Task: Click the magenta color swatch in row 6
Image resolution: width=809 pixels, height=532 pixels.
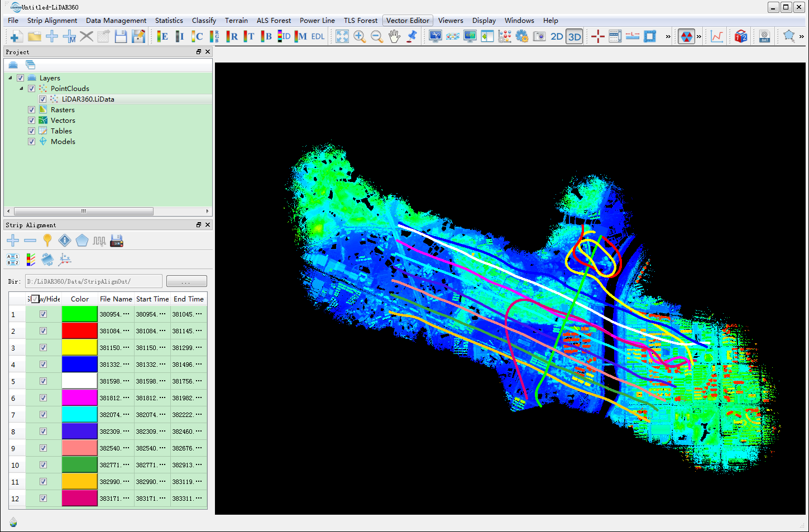Action: pos(79,398)
